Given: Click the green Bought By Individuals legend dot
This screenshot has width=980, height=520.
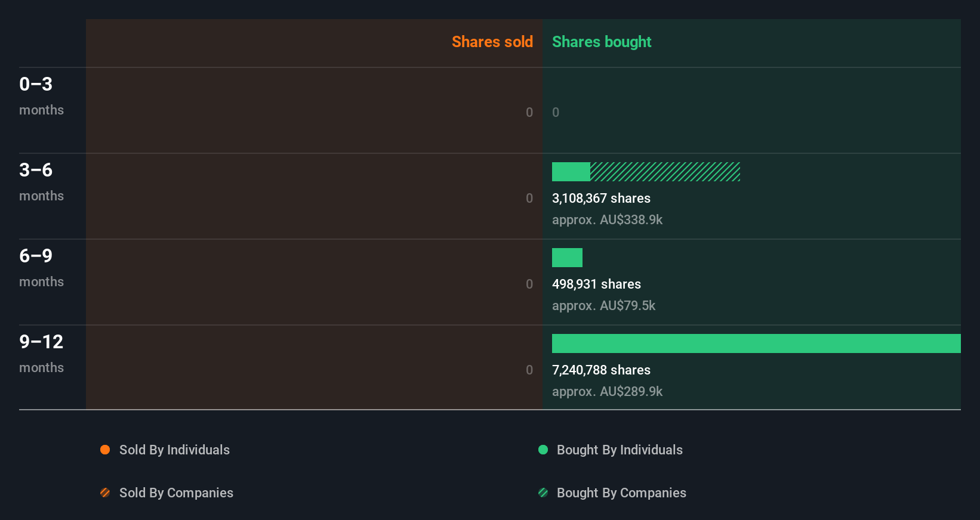Looking at the screenshot, I should [x=543, y=450].
